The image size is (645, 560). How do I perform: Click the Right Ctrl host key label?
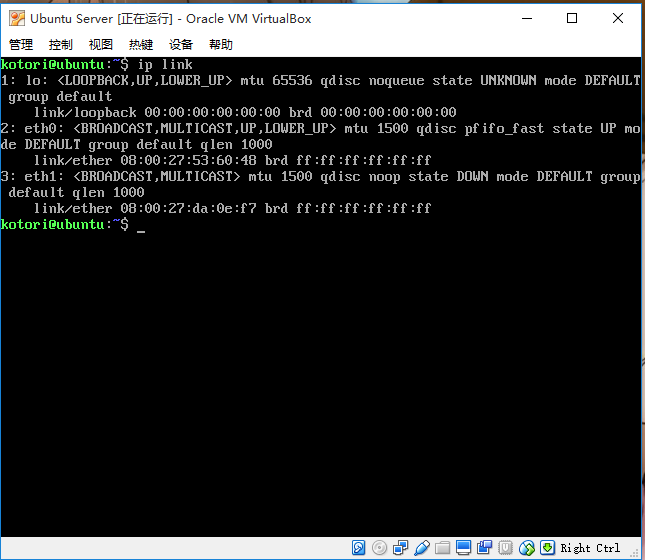[x=590, y=548]
